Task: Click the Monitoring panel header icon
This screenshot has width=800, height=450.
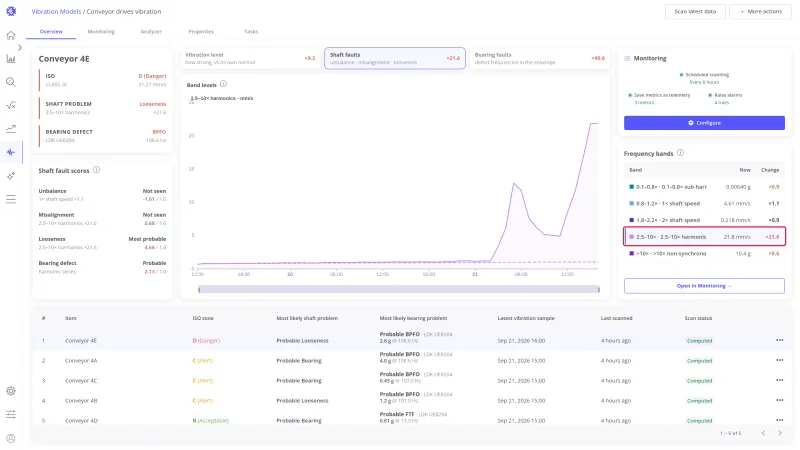Action: click(x=627, y=59)
